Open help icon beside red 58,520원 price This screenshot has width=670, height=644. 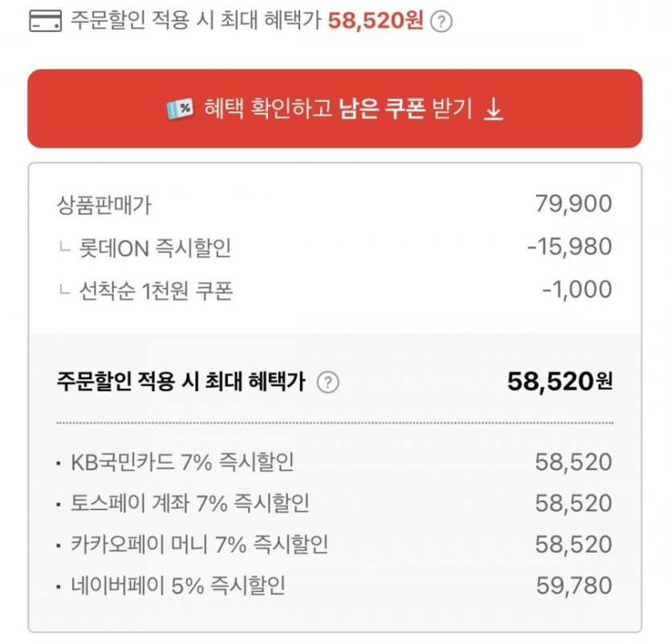441,22
